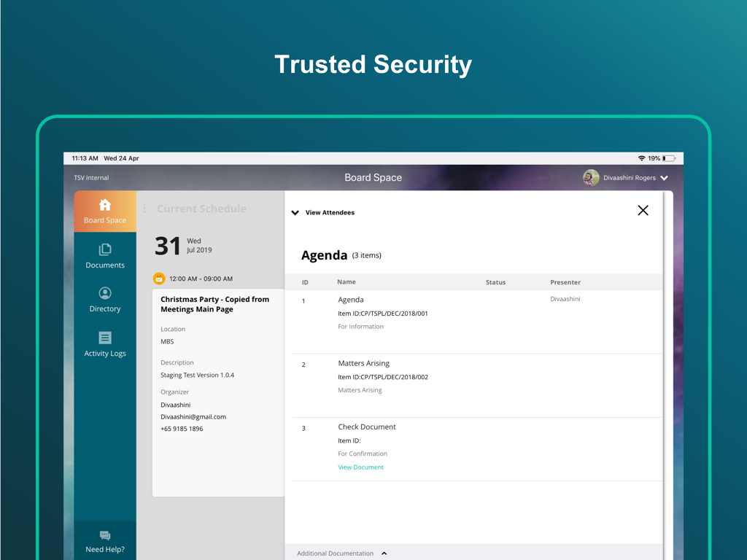The image size is (747, 560).
Task: Click the three-dot menu beside Current Schedule
Action: coord(144,209)
